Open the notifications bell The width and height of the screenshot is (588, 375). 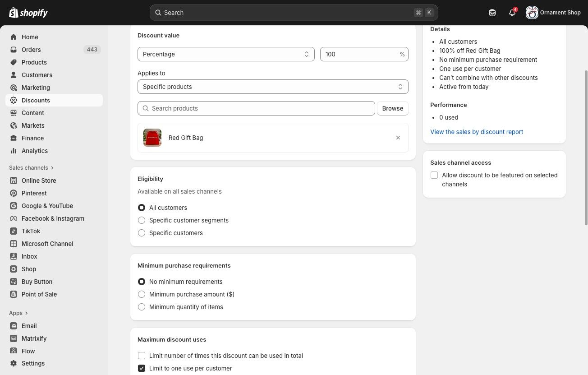pos(512,13)
